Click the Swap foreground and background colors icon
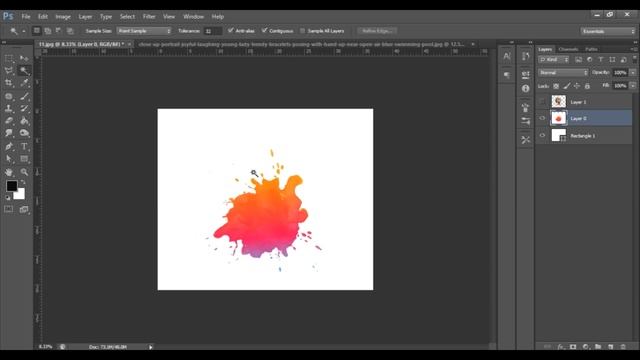 pos(23,182)
